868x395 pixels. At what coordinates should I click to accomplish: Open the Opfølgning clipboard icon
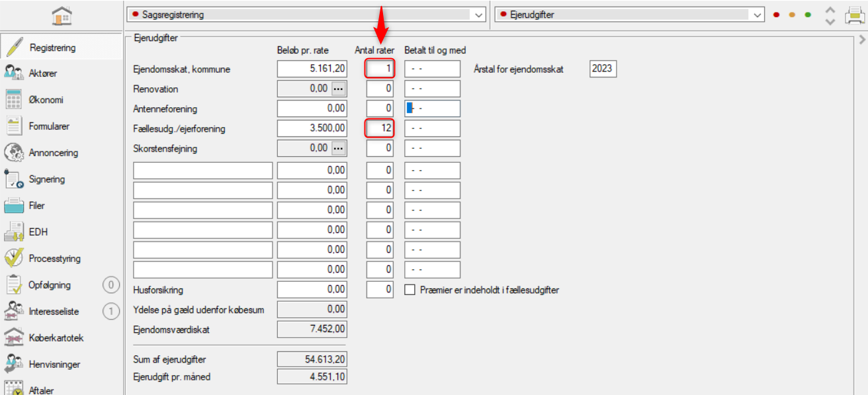[x=14, y=285]
